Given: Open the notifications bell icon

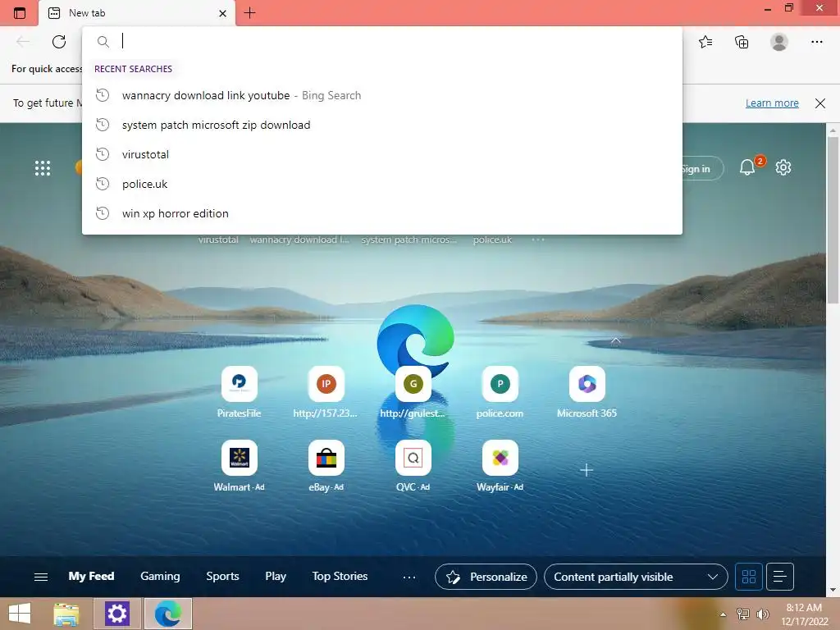Looking at the screenshot, I should point(747,167).
